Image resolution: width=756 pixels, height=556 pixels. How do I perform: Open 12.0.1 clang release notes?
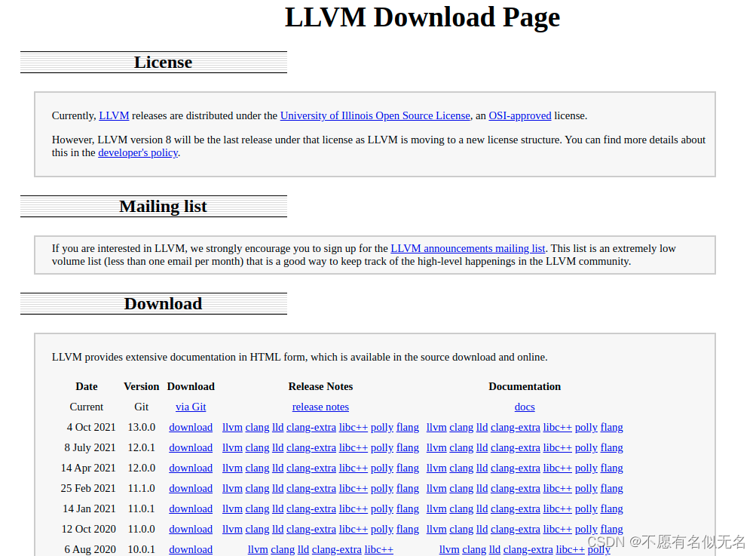258,447
